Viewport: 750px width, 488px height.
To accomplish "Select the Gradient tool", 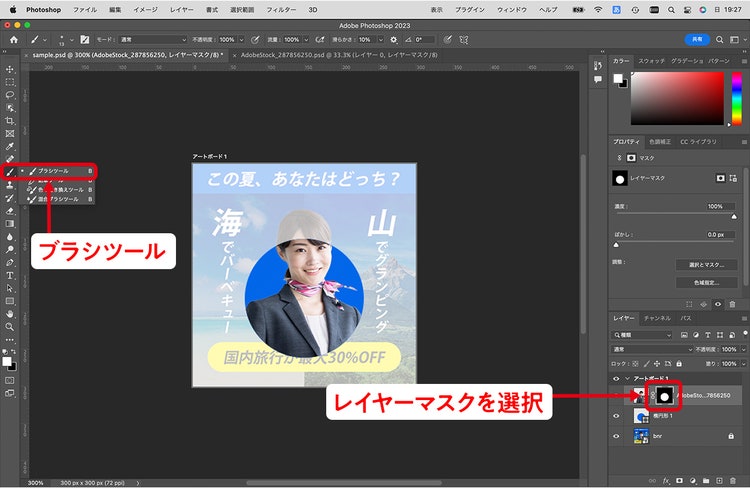I will click(10, 223).
